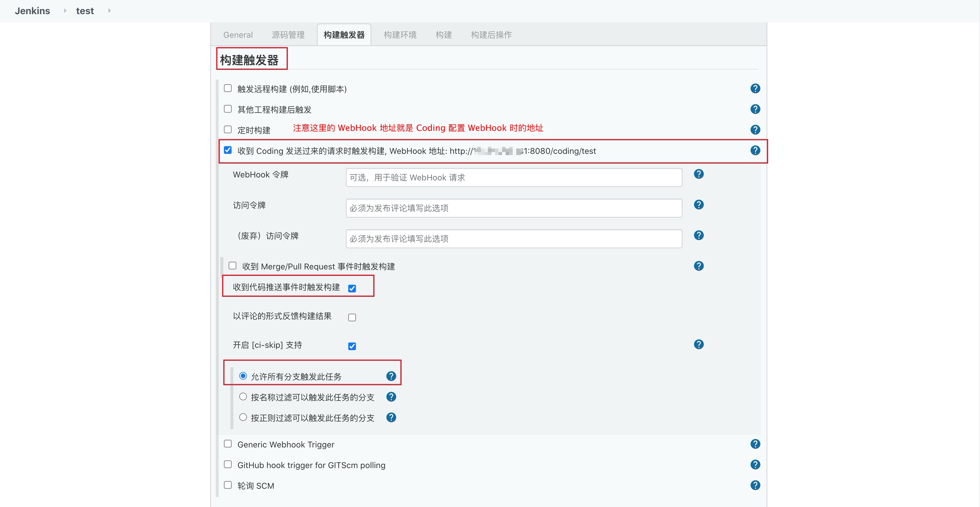The image size is (980, 507).
Task: Open the 构建后操作 tab
Action: pyautogui.click(x=491, y=35)
